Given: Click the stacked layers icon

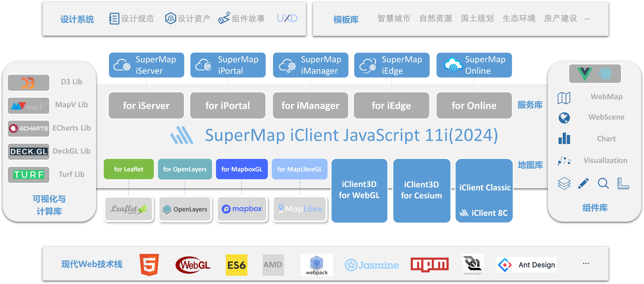Looking at the screenshot, I should tap(564, 184).
